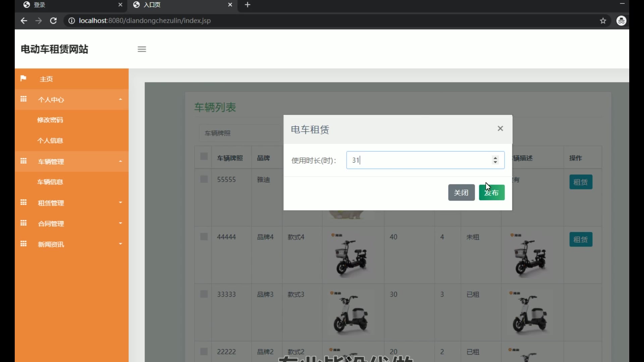Image resolution: width=644 pixels, height=362 pixels.
Task: Click the grid icon next to 新闻资讯
Action: coord(23,244)
